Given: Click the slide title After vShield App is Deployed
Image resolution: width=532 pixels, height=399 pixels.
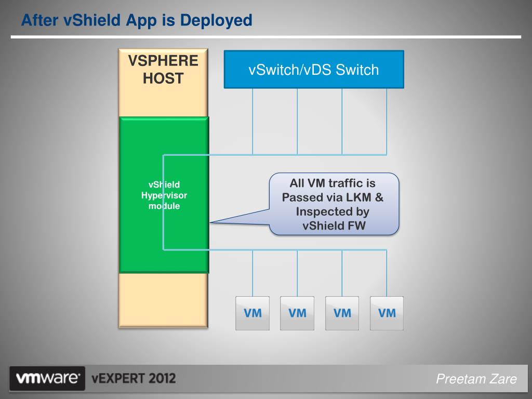Looking at the screenshot, I should 137,20.
